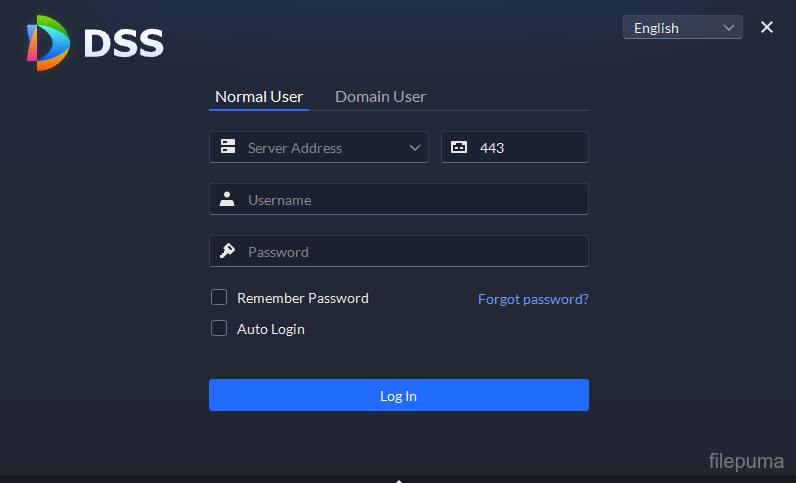Expand the Server Address dropdown arrow

tap(415, 147)
